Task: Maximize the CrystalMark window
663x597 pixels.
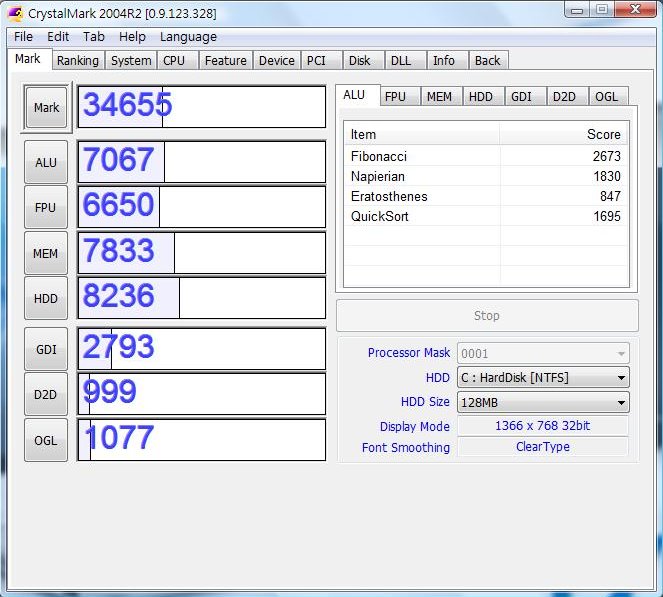Action: [x=602, y=9]
